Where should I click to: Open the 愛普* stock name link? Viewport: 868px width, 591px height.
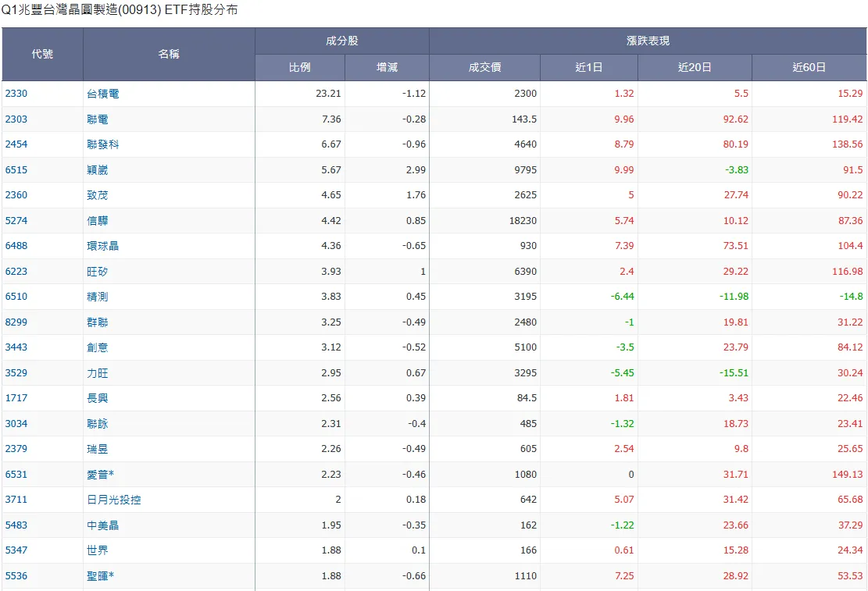pyautogui.click(x=100, y=474)
